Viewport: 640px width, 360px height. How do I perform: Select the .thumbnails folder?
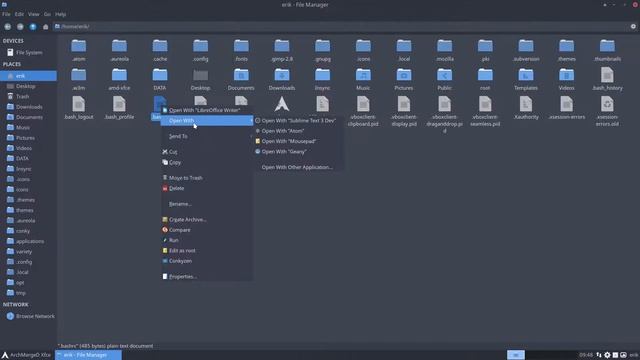coord(607,50)
